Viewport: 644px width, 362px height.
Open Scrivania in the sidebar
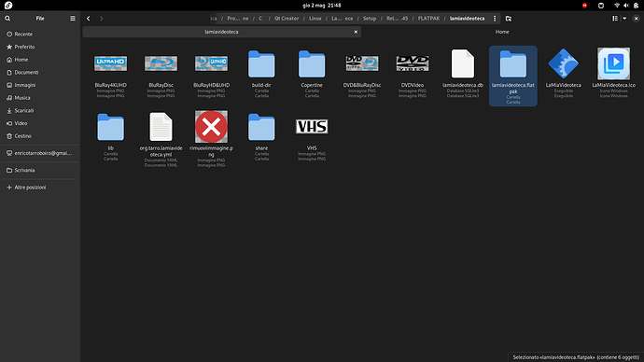point(40,170)
